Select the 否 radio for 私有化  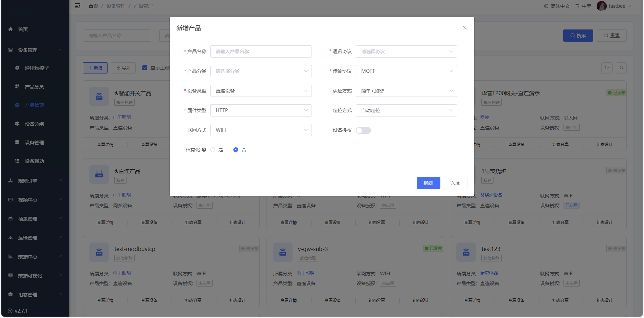coord(236,150)
